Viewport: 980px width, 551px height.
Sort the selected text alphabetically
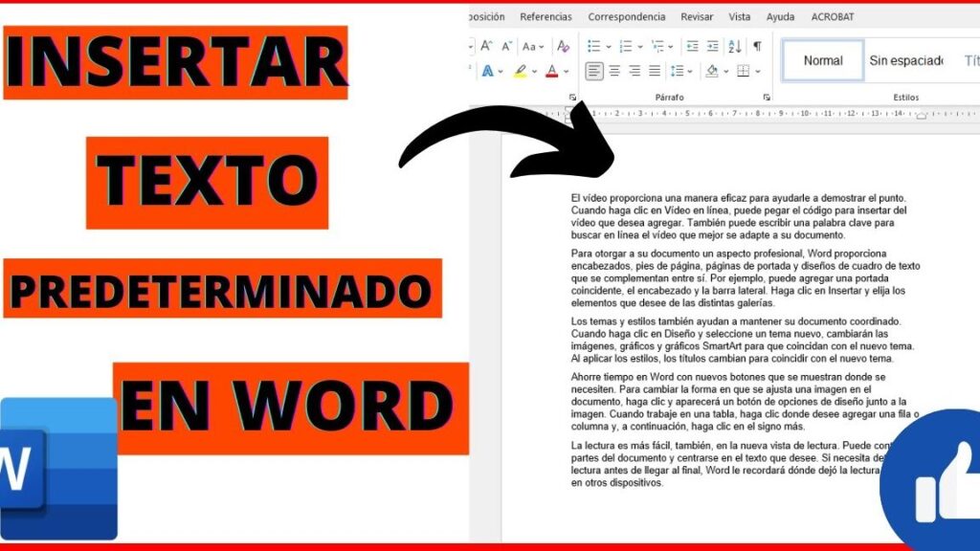point(734,46)
